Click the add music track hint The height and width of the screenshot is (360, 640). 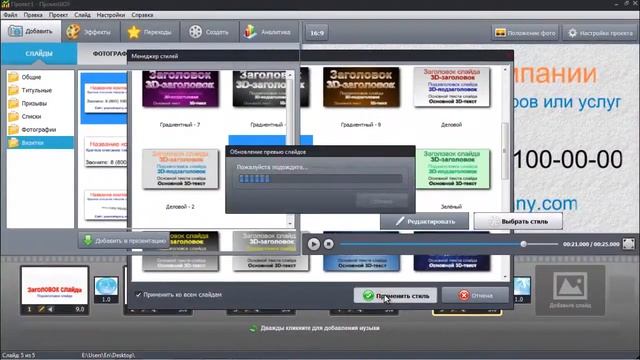pos(314,328)
